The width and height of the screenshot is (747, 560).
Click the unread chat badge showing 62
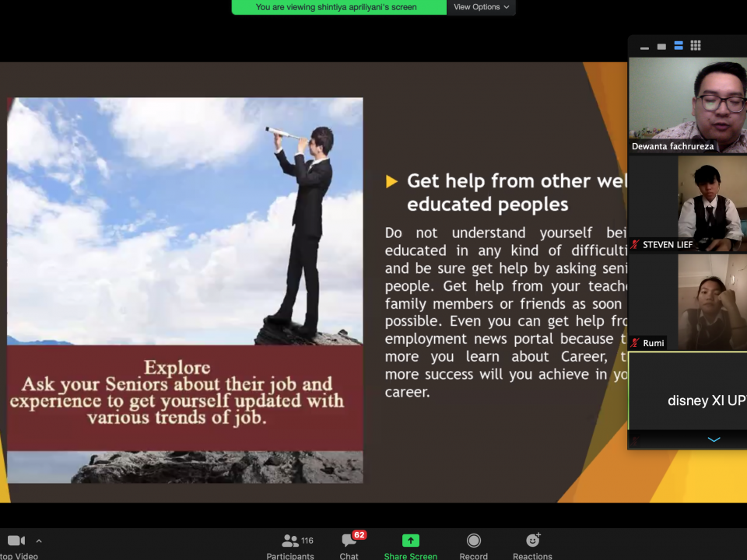coord(359,535)
